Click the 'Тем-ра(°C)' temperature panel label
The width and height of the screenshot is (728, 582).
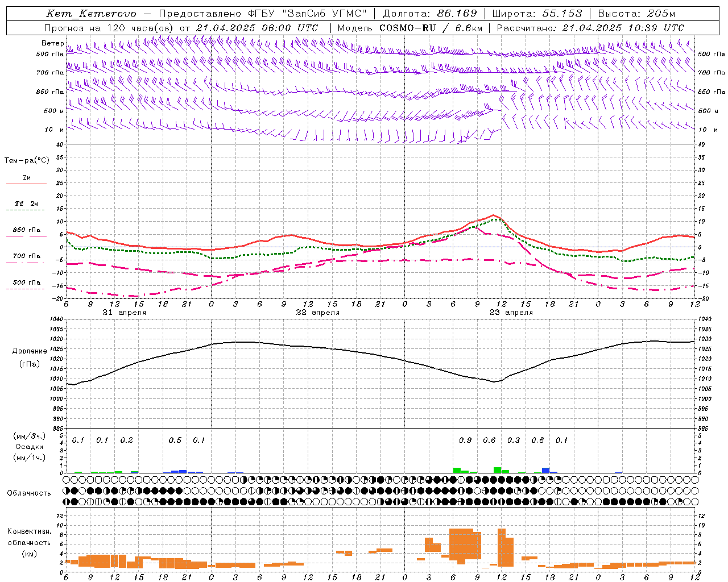[27, 161]
